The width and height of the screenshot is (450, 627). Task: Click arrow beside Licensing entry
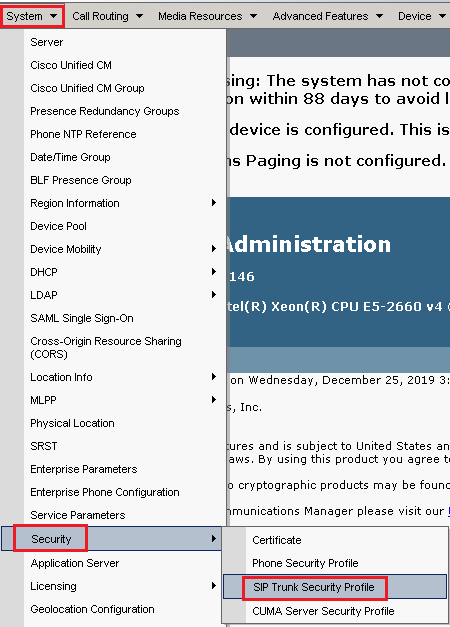point(214,586)
